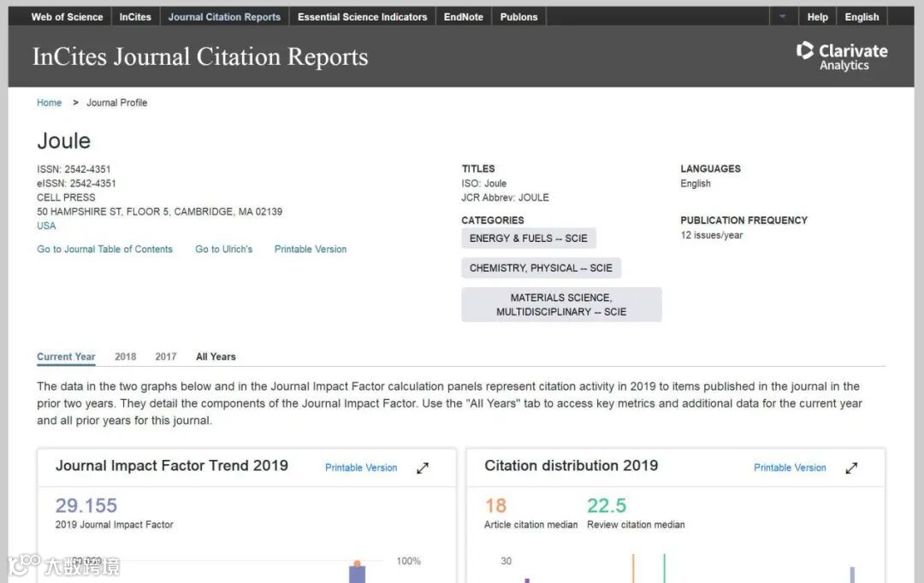Screen dimensions: 924x583
Task: Click the Journal Profile breadcrumb text
Action: point(116,103)
